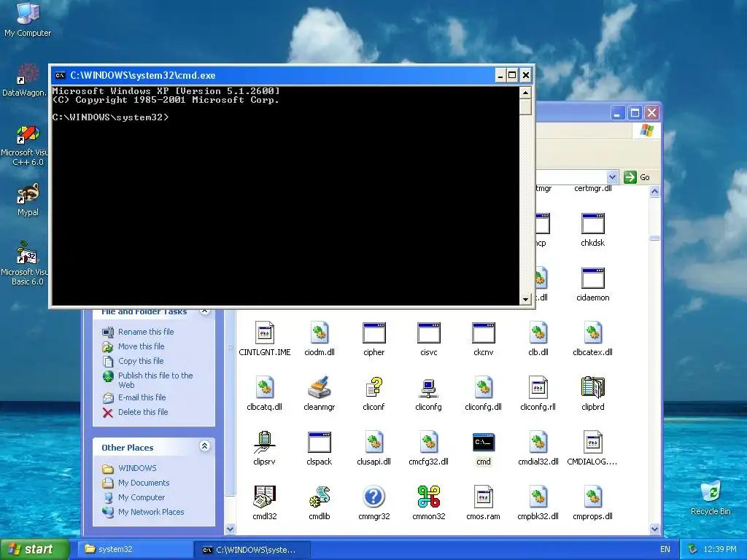The height and width of the screenshot is (560, 747).
Task: Select the cmmgr32 question mark icon
Action: (x=374, y=497)
